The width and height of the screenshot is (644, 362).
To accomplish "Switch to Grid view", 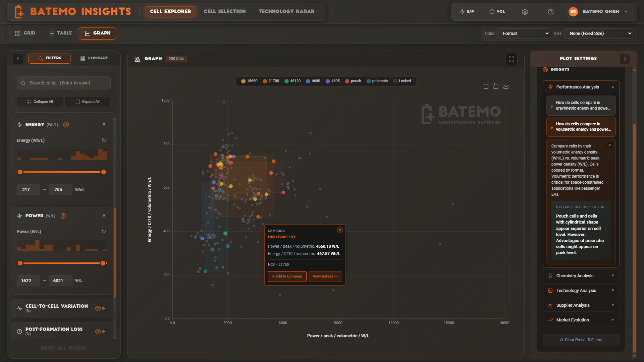I will (25, 33).
